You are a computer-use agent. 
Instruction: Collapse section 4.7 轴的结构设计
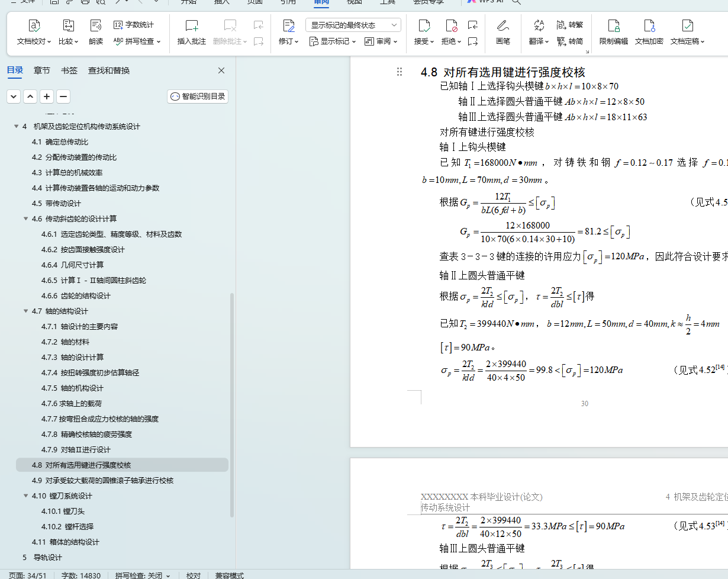click(x=26, y=311)
